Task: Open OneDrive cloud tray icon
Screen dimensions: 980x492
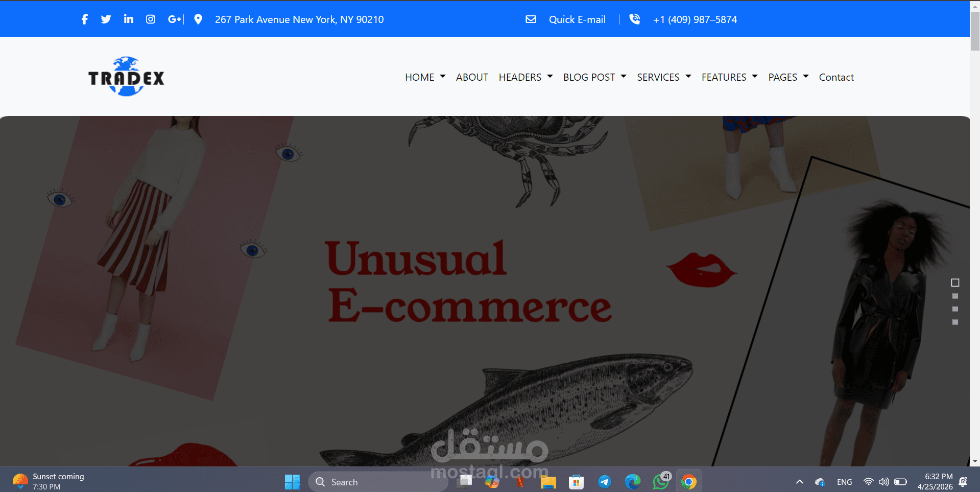Action: pyautogui.click(x=820, y=482)
